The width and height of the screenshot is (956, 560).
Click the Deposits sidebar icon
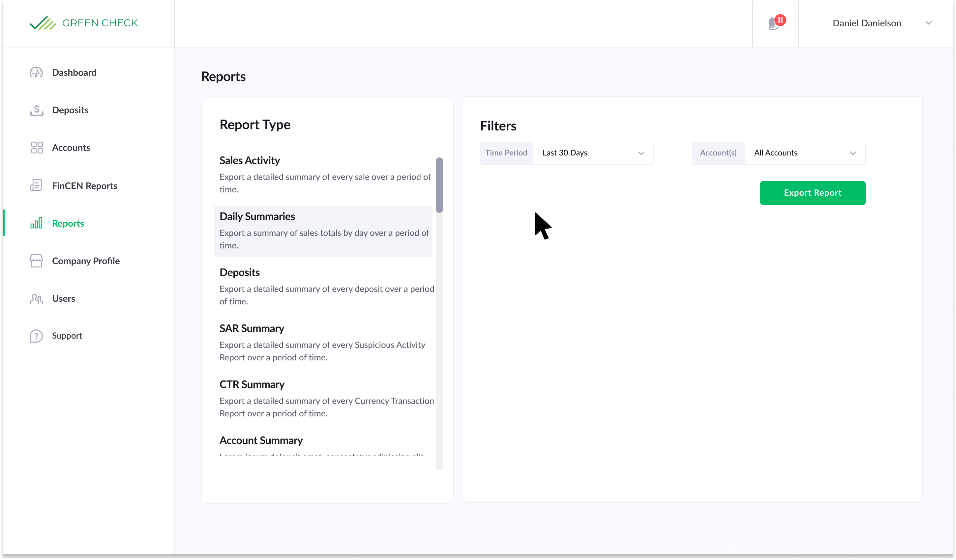pyautogui.click(x=37, y=109)
